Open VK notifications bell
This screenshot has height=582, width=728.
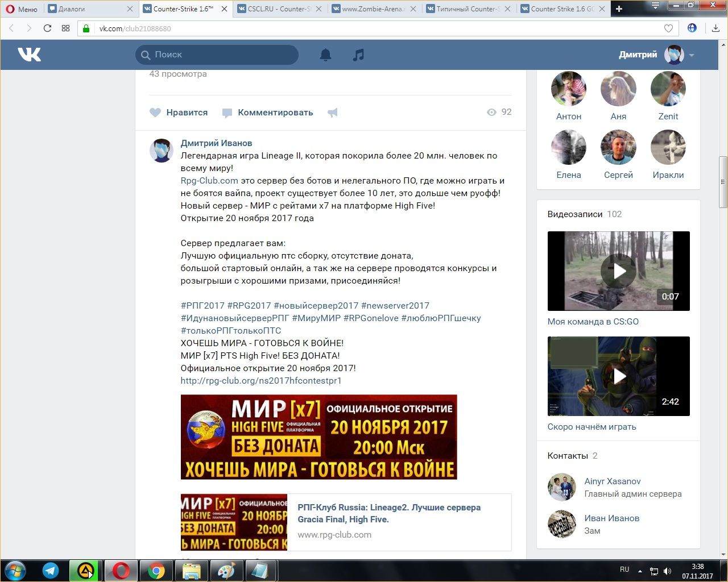[x=325, y=55]
